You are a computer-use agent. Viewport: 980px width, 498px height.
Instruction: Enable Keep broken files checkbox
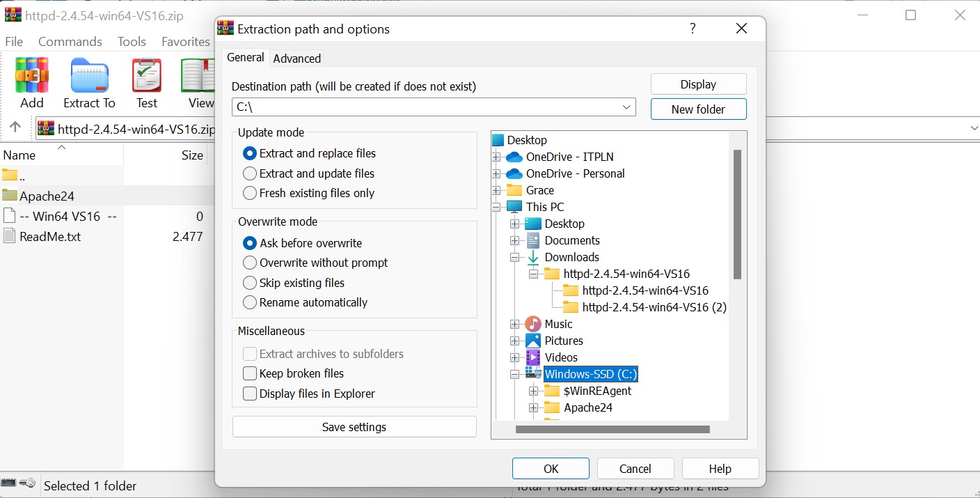point(250,373)
